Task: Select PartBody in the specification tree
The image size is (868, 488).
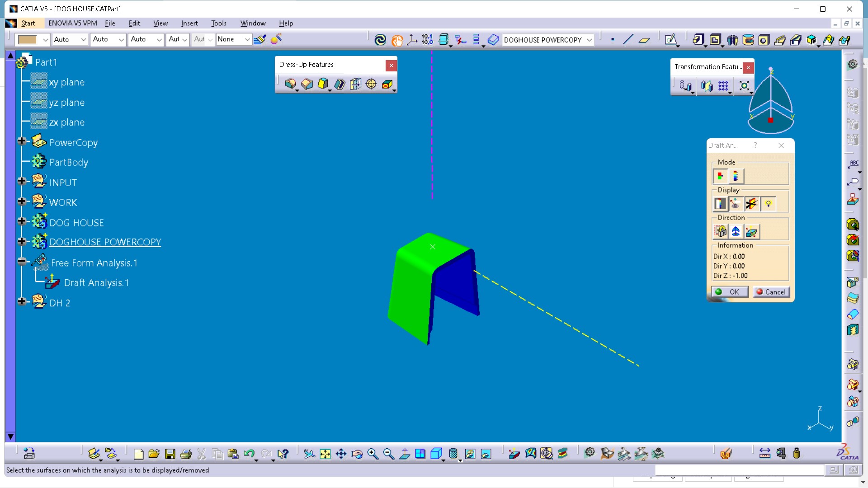Action: click(x=69, y=162)
